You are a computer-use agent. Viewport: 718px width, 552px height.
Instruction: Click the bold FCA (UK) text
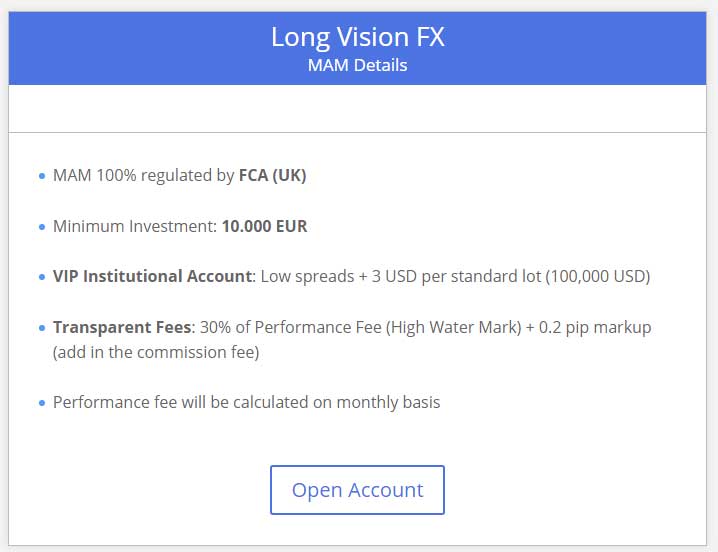pyautogui.click(x=272, y=175)
